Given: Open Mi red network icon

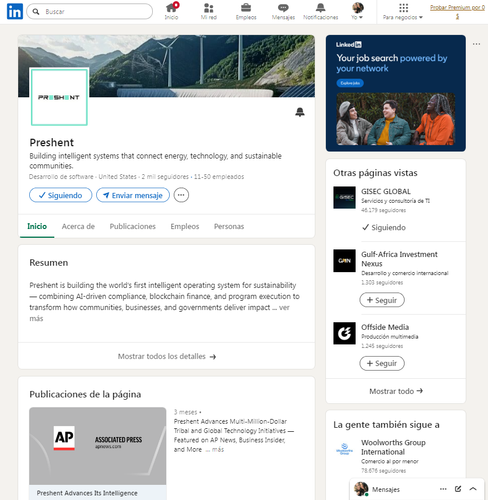Looking at the screenshot, I should [209, 11].
